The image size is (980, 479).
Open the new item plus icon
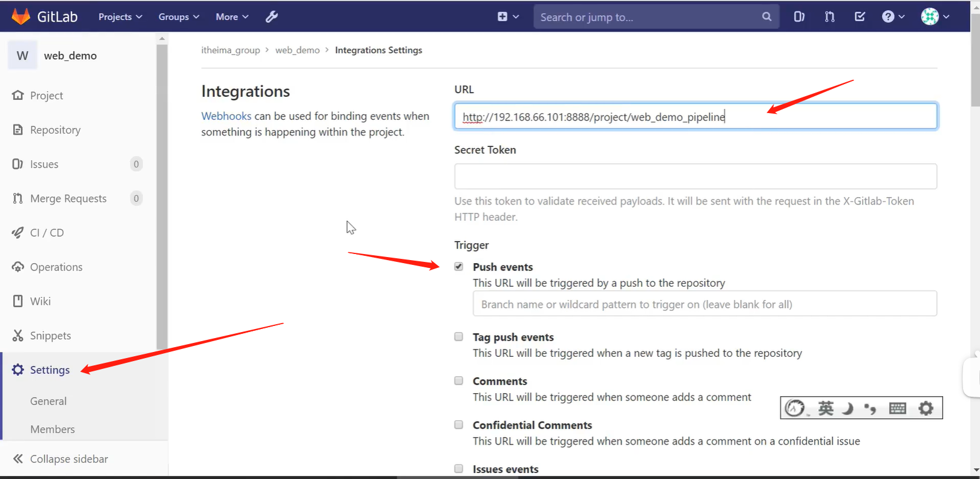pos(502,17)
